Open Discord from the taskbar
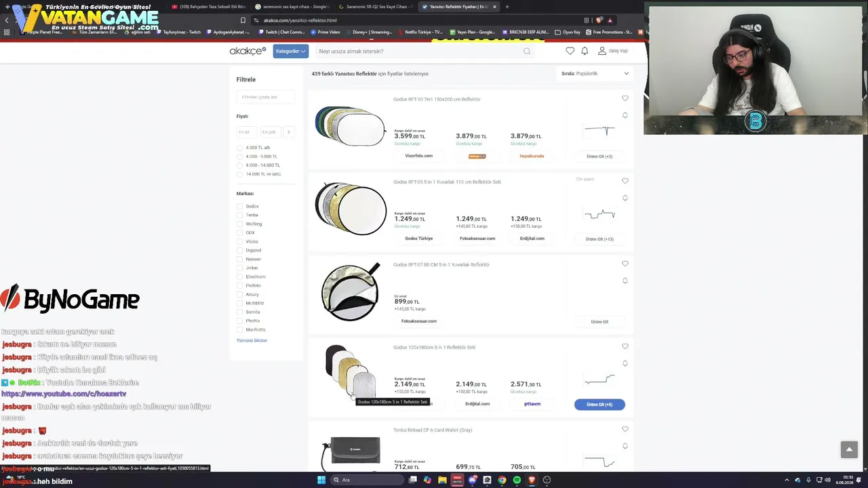The image size is (868, 488). tap(472, 480)
